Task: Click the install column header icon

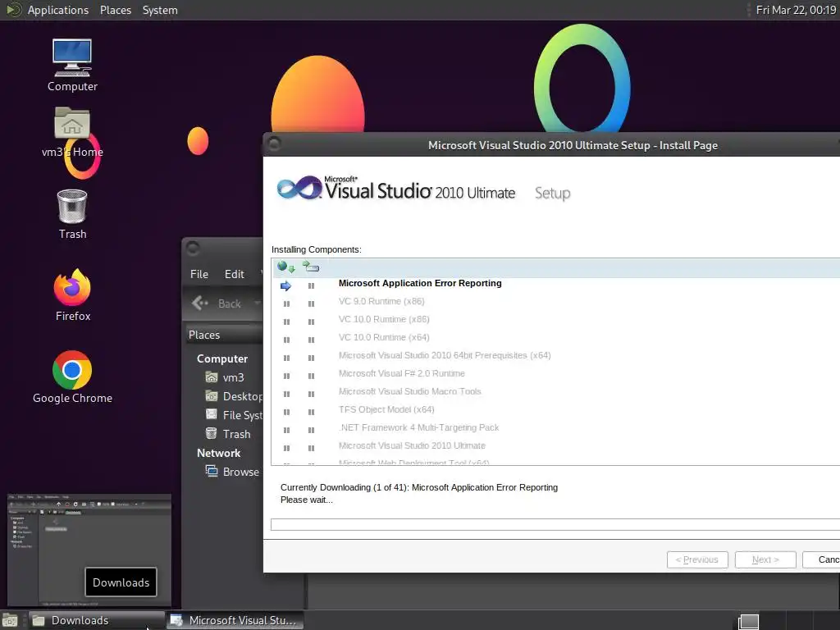Action: 311,267
